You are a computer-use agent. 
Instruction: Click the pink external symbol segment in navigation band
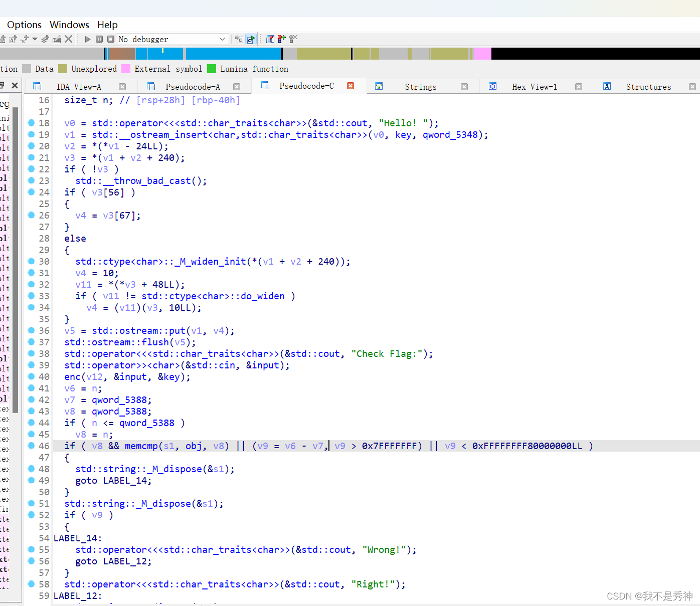coord(483,54)
